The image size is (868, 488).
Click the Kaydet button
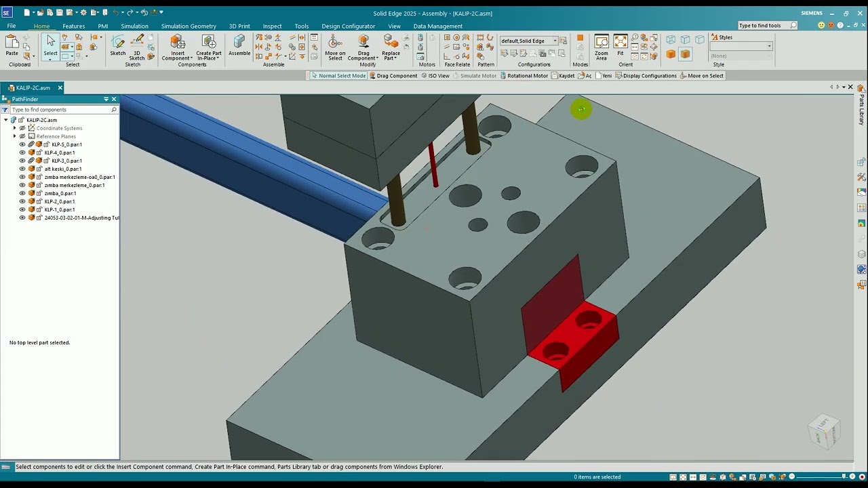click(563, 76)
